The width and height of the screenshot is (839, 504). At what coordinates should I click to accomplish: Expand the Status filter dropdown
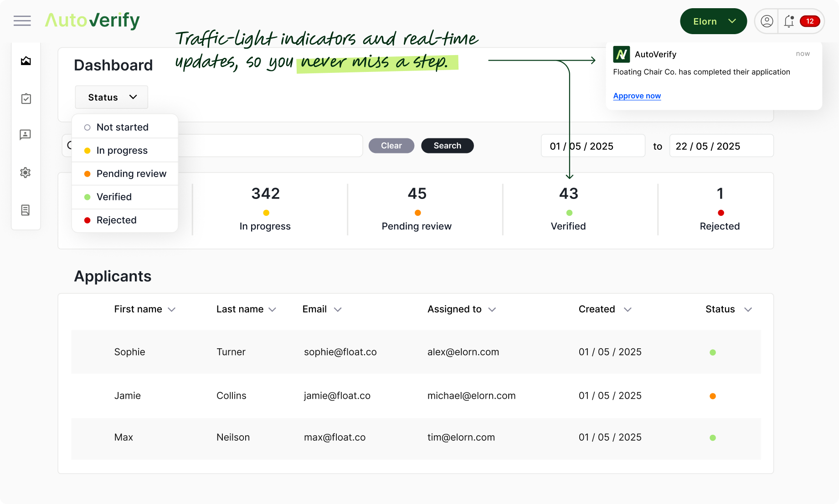(x=112, y=97)
